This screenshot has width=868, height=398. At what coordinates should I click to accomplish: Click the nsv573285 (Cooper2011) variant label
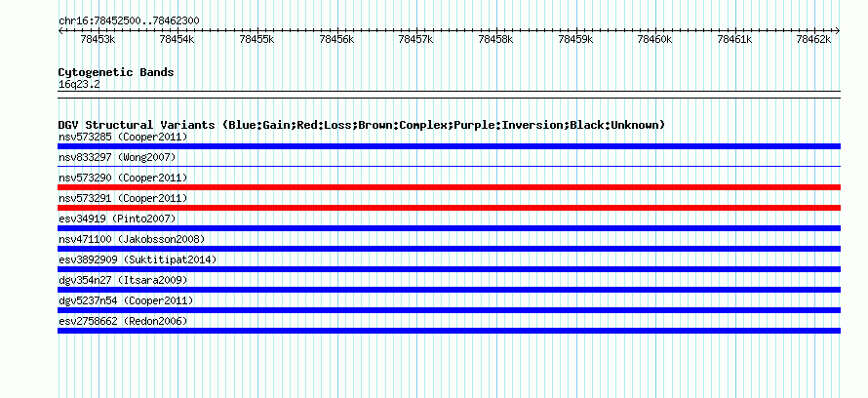pyautogui.click(x=123, y=137)
